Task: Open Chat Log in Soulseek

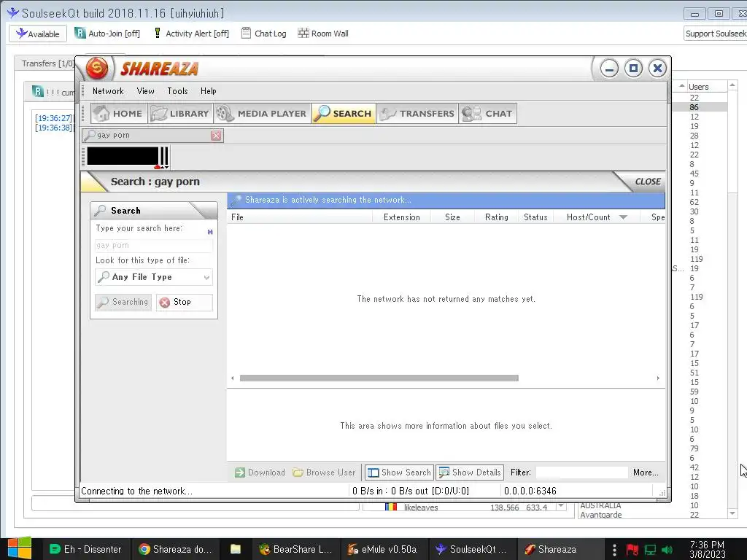Action: point(264,34)
